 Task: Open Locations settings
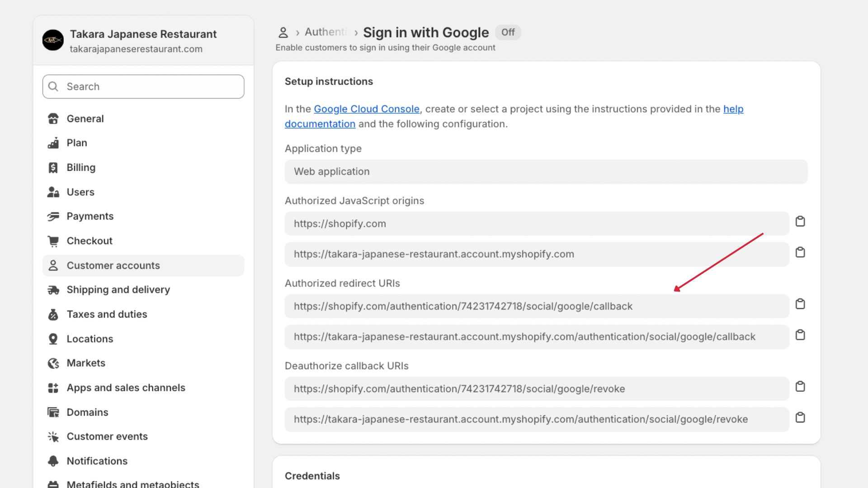click(143, 339)
